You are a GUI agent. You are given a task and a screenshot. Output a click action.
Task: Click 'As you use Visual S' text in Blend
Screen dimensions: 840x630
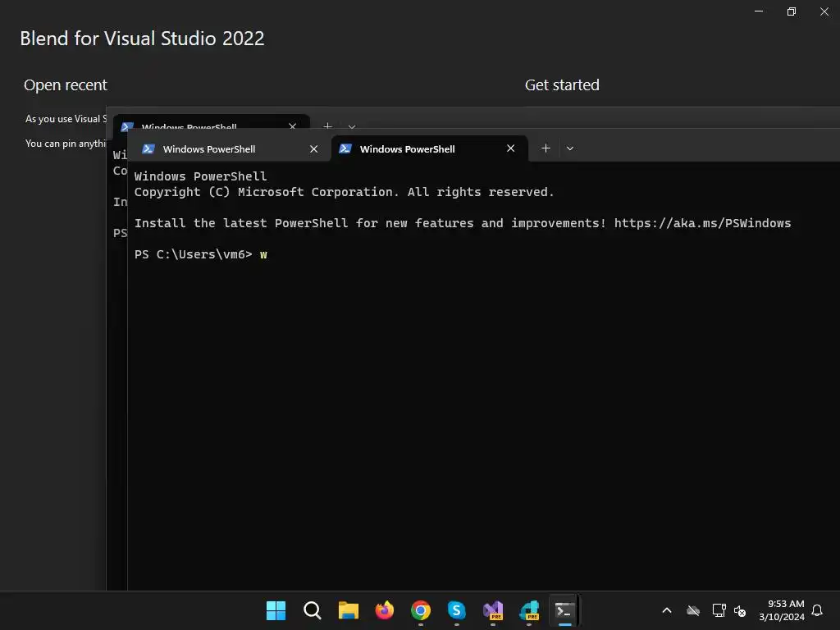point(66,119)
